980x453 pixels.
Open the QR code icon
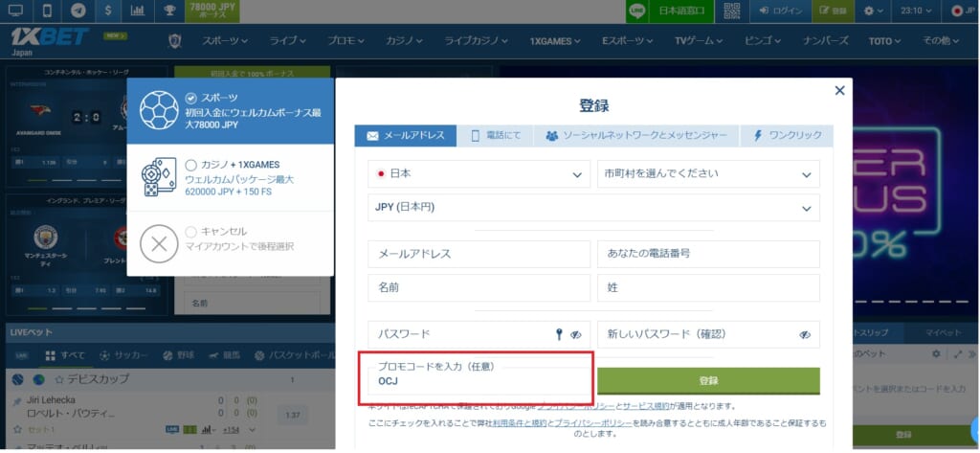click(731, 11)
